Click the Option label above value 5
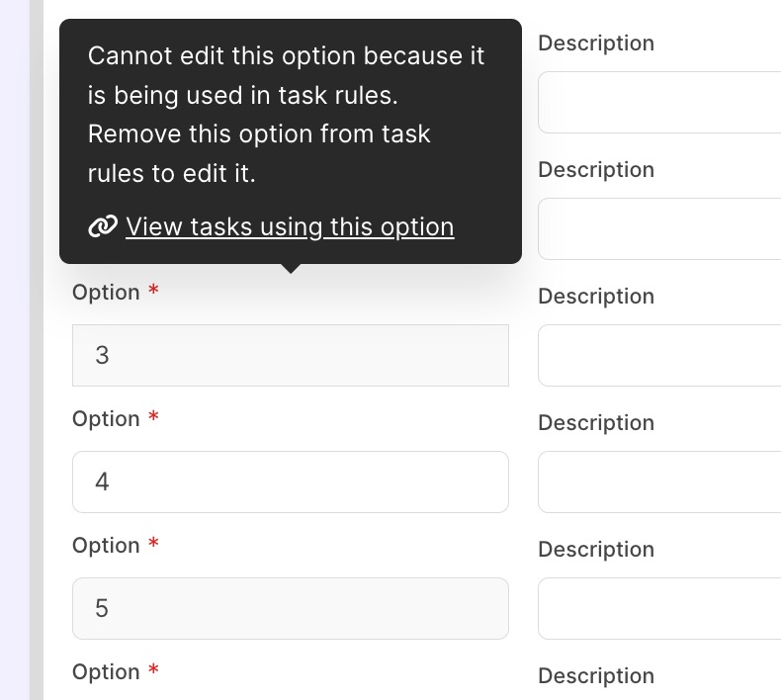This screenshot has width=781, height=700. point(106,546)
